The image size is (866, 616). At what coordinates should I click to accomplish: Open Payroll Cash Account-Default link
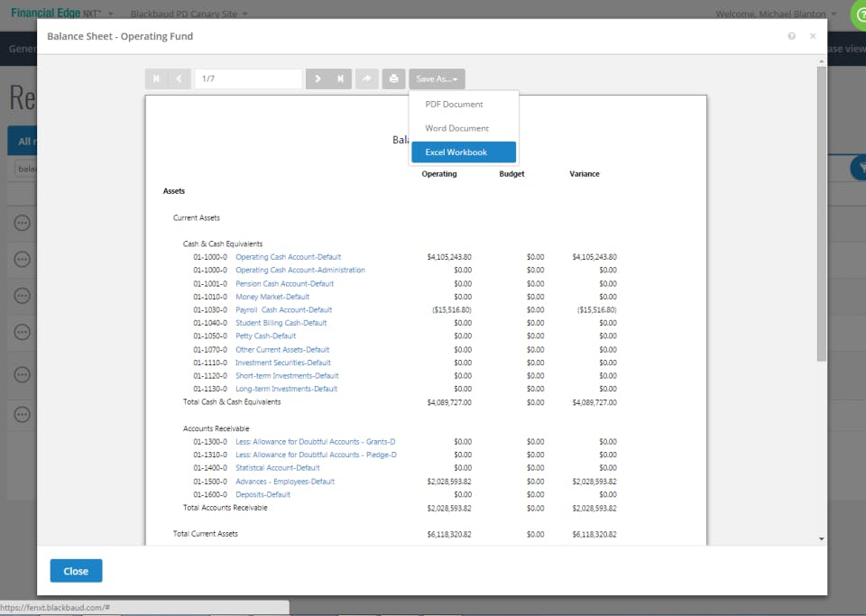pos(284,310)
